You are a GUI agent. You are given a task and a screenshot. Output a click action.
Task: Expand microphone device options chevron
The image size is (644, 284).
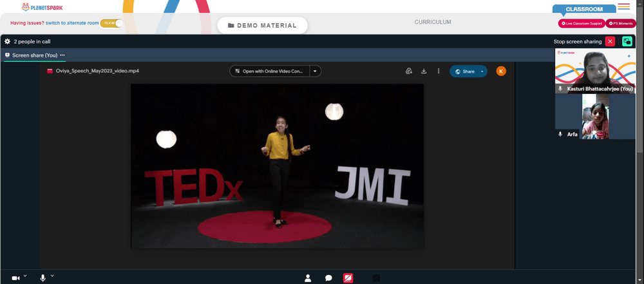point(52,276)
